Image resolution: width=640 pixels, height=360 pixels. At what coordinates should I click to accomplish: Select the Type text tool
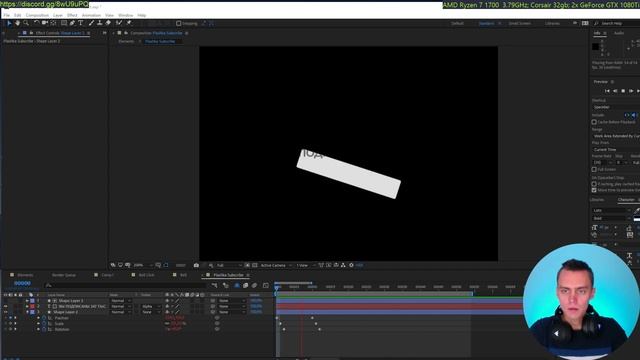pos(81,23)
